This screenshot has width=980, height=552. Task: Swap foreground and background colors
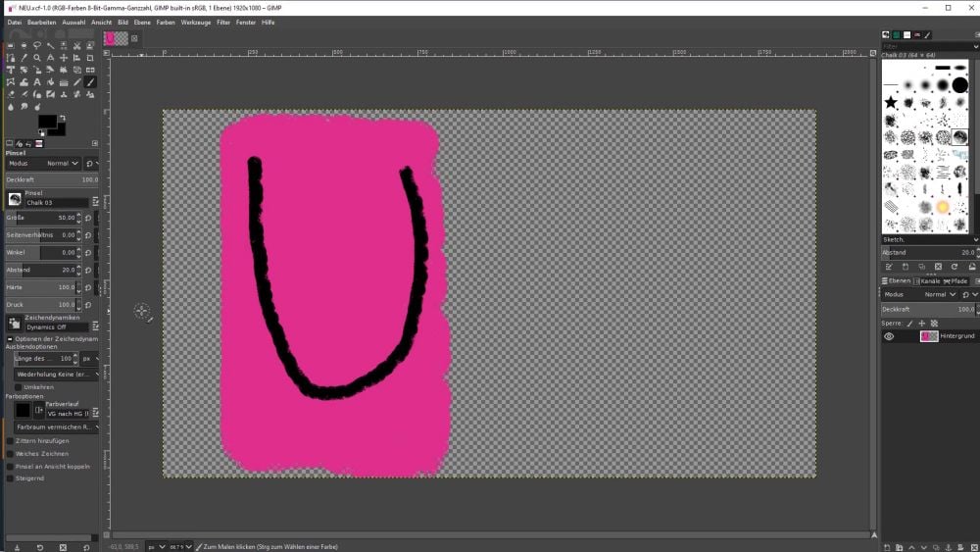pos(63,117)
